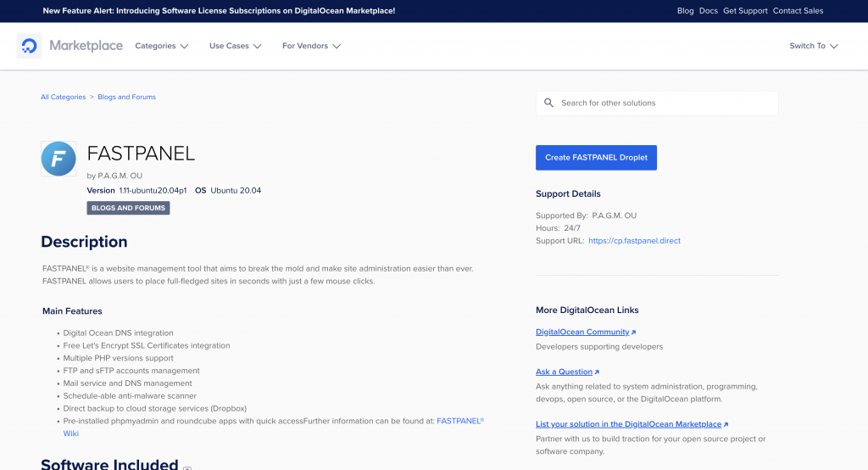Click the FASTPANEL app logo
The width and height of the screenshot is (868, 470).
pos(58,159)
